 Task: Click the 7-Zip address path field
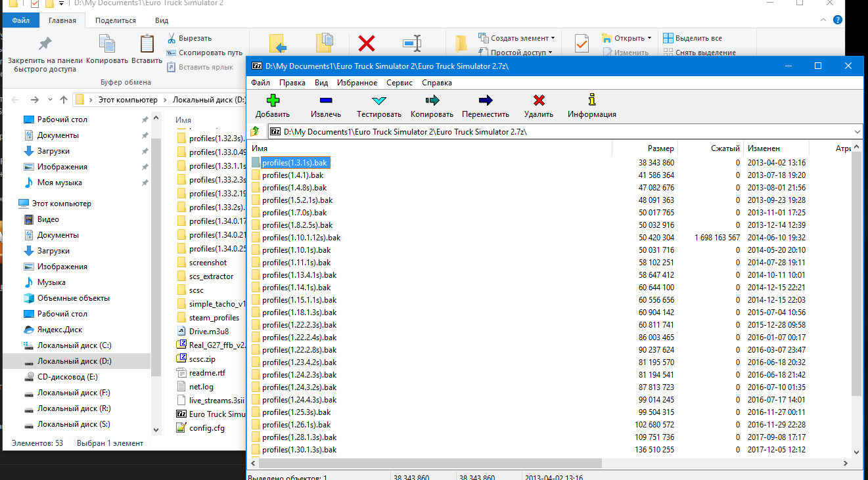pyautogui.click(x=560, y=131)
